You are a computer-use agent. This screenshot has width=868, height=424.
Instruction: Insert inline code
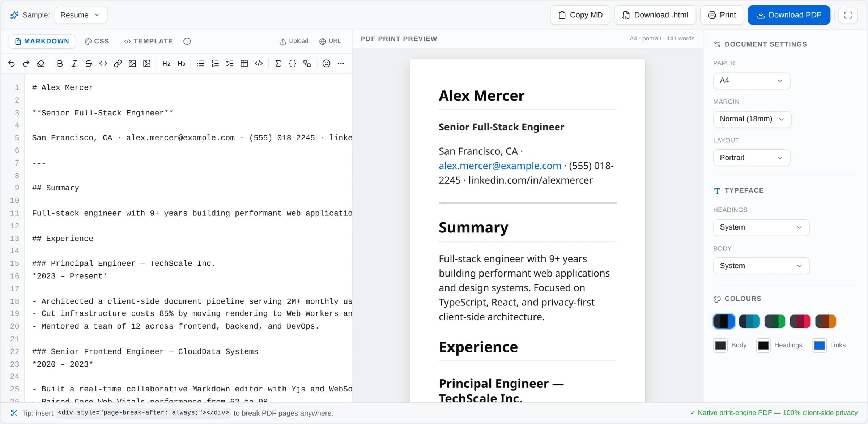click(103, 64)
